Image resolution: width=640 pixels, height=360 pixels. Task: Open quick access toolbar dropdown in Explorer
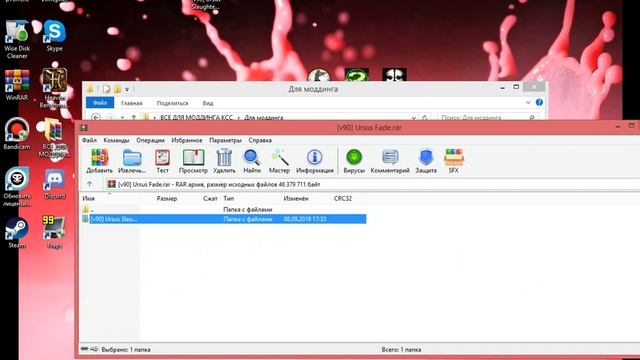[127, 89]
